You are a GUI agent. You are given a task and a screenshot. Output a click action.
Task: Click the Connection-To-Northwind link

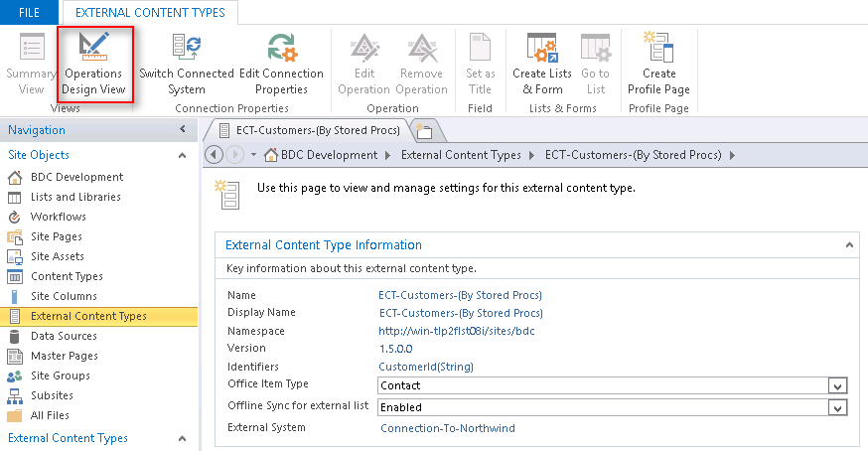pos(448,428)
